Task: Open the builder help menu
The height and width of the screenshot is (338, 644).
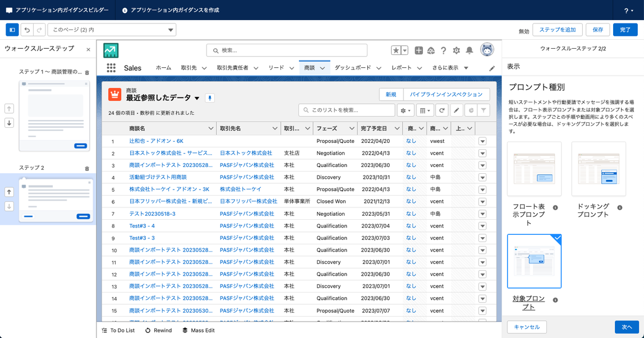Action: tap(628, 11)
